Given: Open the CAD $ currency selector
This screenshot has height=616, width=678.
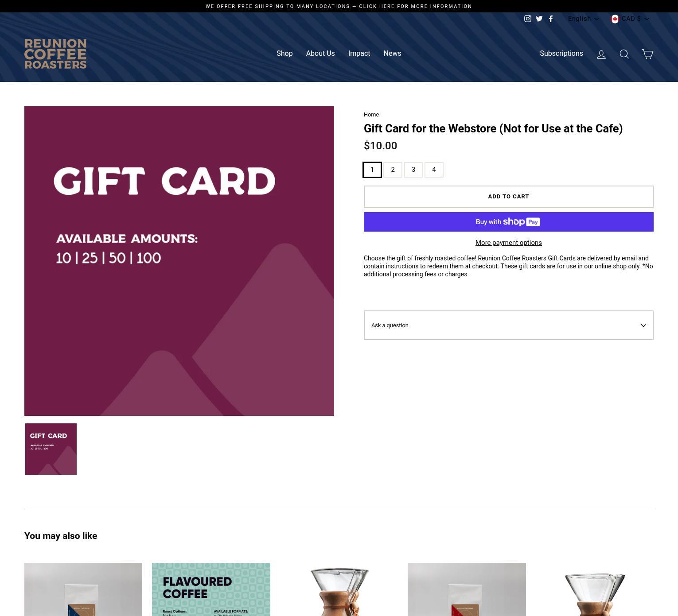Looking at the screenshot, I should point(630,19).
